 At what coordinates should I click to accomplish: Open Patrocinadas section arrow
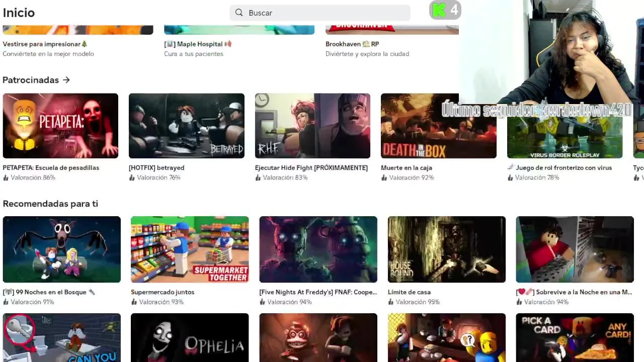pyautogui.click(x=66, y=80)
